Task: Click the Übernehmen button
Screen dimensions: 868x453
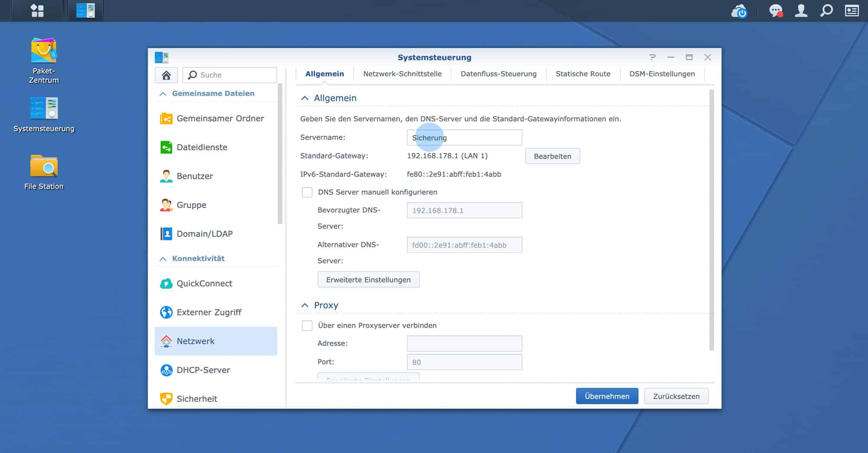Action: [x=607, y=396]
